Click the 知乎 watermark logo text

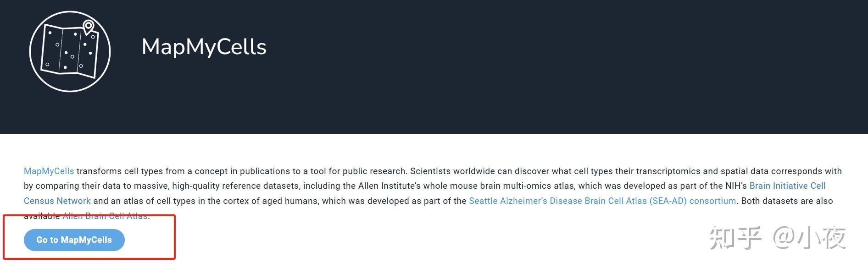click(735, 238)
